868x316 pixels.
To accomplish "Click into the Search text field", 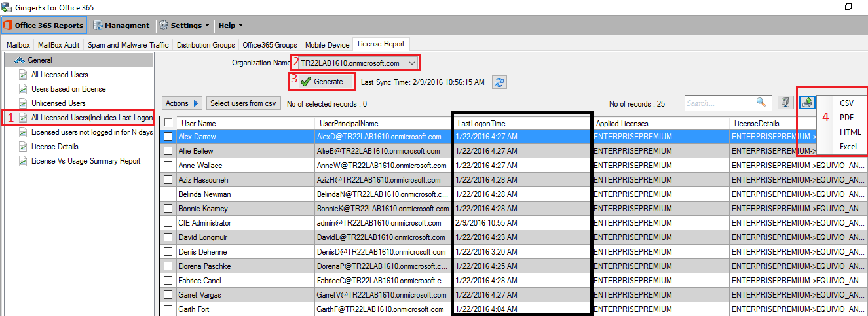I will 719,103.
